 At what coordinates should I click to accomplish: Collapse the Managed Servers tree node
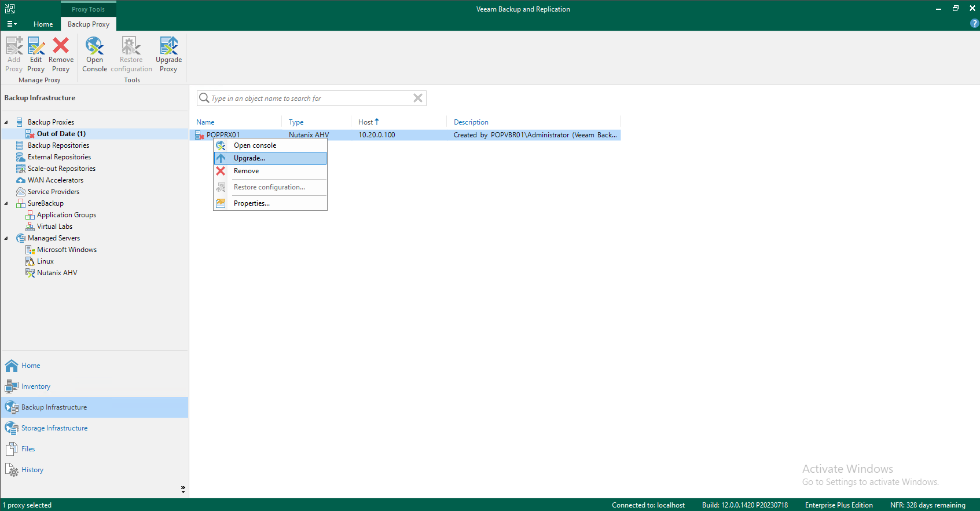(6, 238)
